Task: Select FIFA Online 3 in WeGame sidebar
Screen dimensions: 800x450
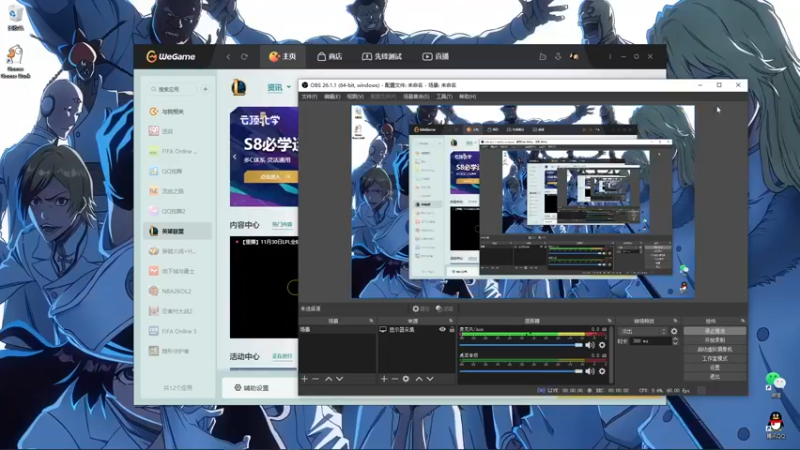Action: coord(178,331)
